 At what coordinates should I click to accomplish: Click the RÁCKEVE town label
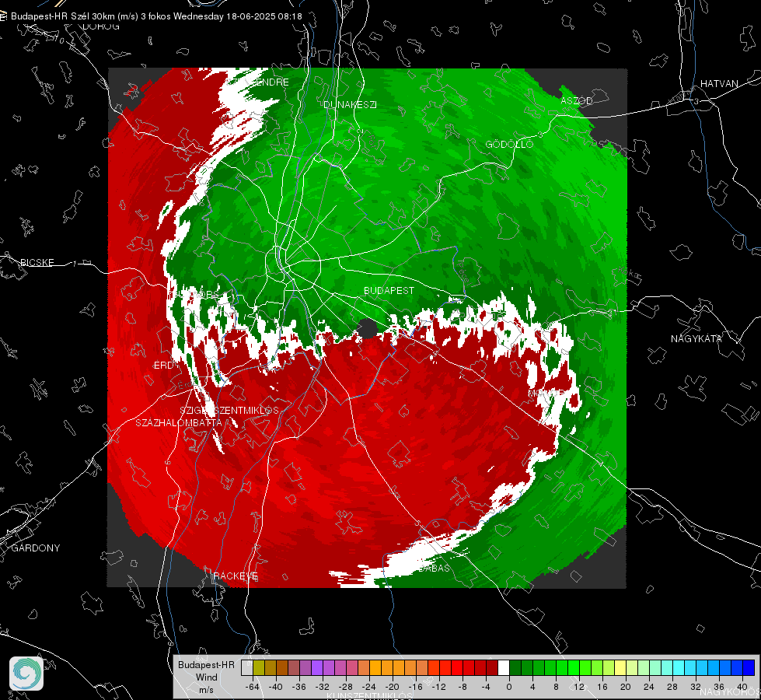pyautogui.click(x=236, y=576)
